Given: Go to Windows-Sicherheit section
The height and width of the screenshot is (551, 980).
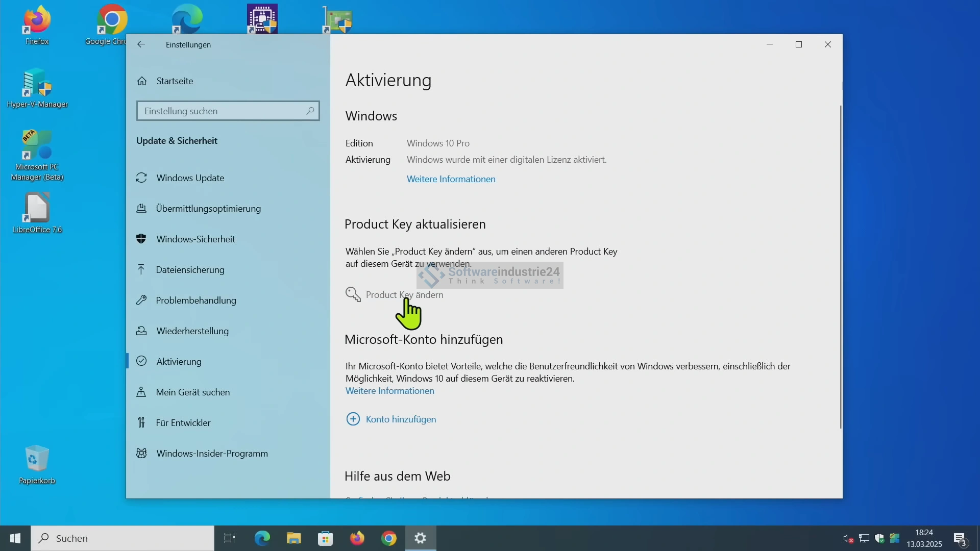Looking at the screenshot, I should 195,239.
